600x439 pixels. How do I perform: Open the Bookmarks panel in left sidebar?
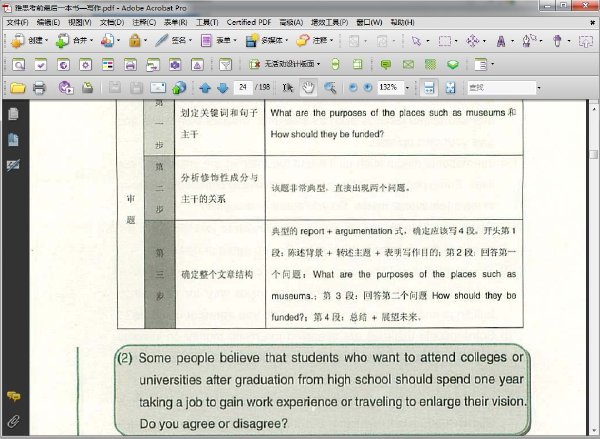pyautogui.click(x=13, y=140)
